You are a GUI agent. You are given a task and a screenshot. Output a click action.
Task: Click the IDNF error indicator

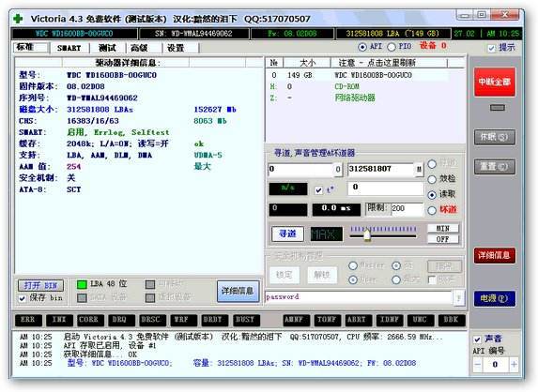tap(390, 320)
